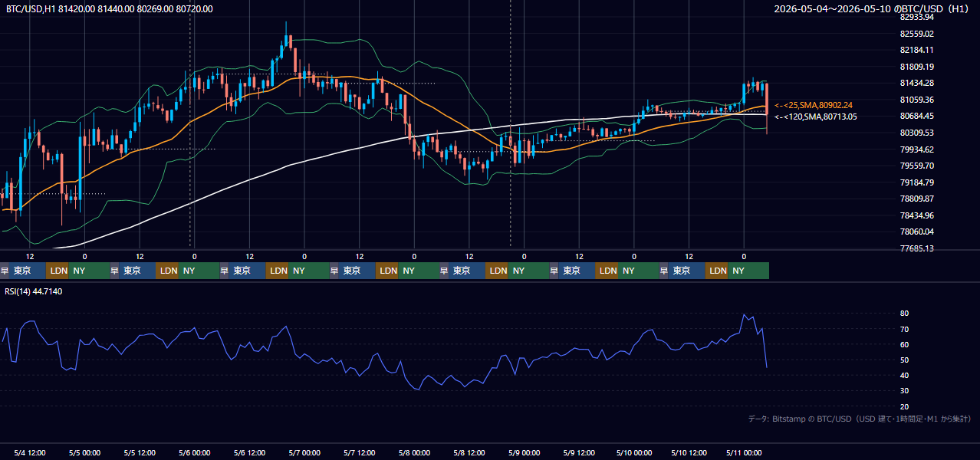Click the 5/9 12:00 time label
The width and height of the screenshot is (980, 460).
click(x=579, y=453)
